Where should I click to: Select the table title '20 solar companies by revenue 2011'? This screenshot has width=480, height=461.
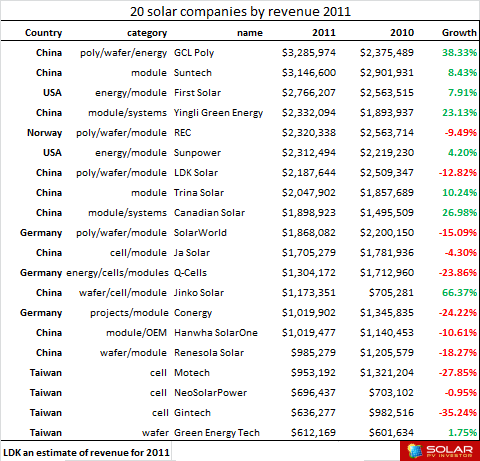point(240,12)
